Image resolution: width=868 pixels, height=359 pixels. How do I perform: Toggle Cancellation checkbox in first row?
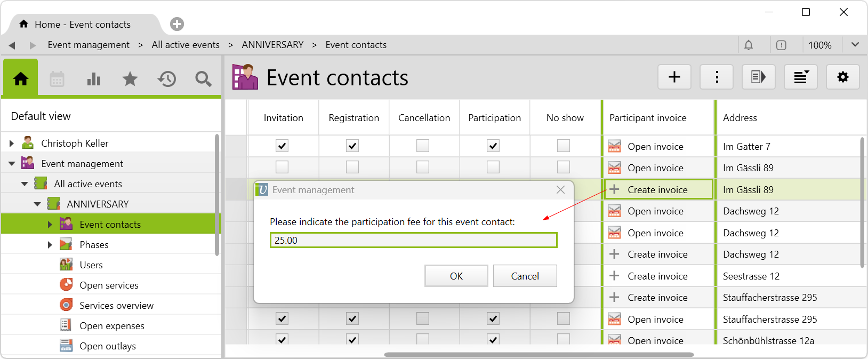click(423, 146)
